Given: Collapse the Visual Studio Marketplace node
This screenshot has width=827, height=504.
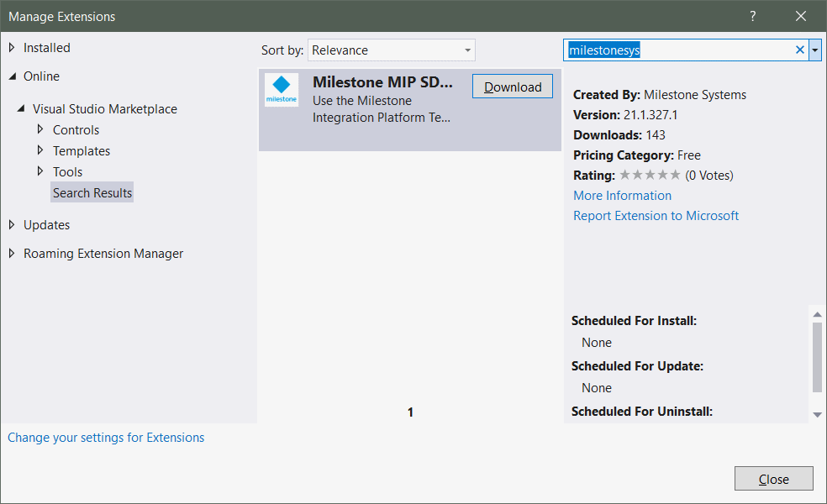Looking at the screenshot, I should tap(21, 108).
